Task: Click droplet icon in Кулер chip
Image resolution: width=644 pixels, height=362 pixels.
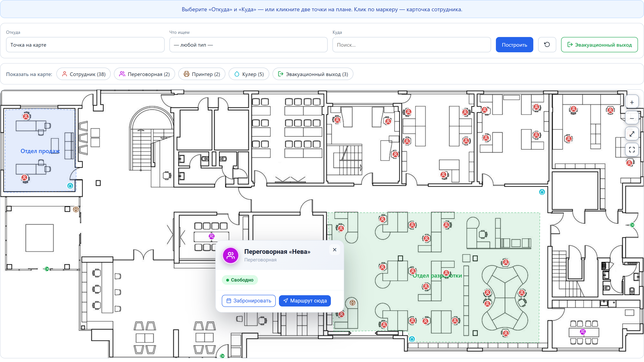Action: pos(237,74)
